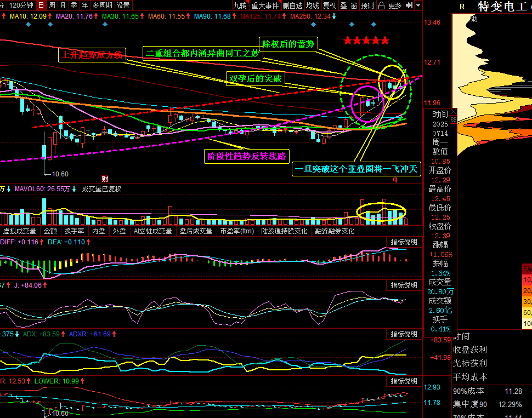Viewport: 532px width, 418px height.
Task: Click the MA10: 12.09 label
Action: 28,16
